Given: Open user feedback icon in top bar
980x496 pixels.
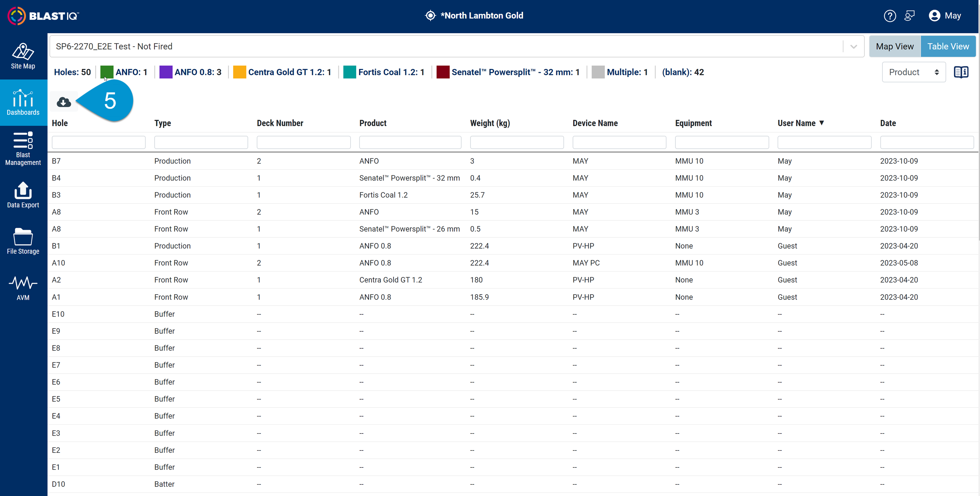Looking at the screenshot, I should pyautogui.click(x=910, y=16).
